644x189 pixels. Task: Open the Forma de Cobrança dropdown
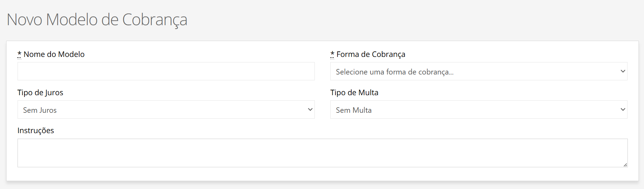point(478,71)
